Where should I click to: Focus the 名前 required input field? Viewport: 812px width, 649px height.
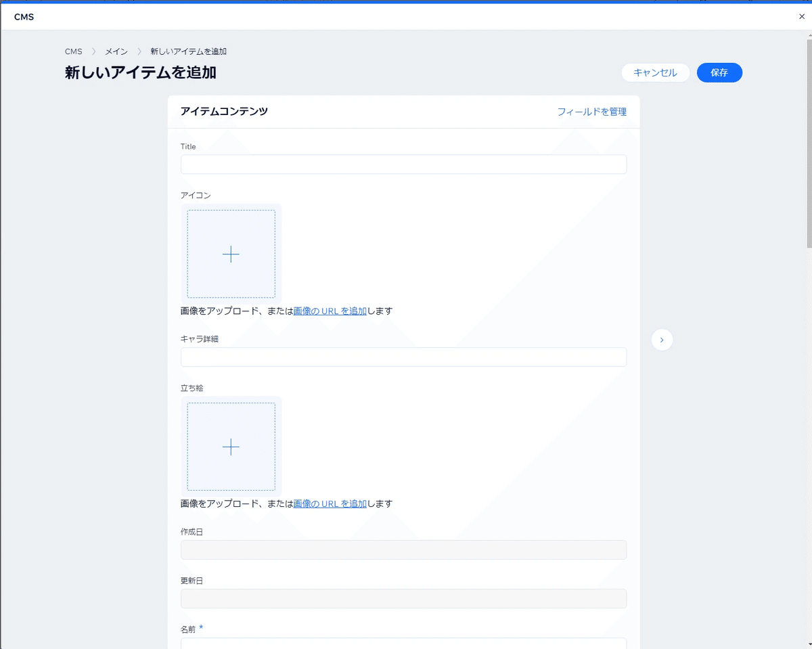pyautogui.click(x=403, y=644)
